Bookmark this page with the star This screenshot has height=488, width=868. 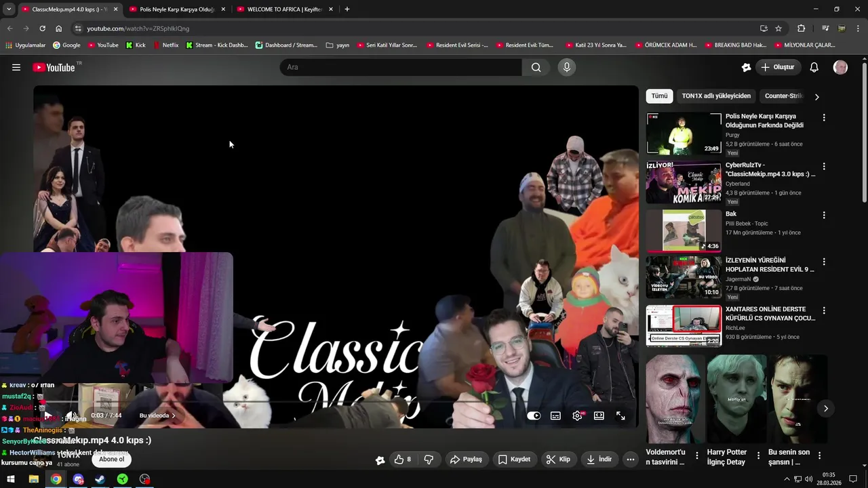coord(778,28)
